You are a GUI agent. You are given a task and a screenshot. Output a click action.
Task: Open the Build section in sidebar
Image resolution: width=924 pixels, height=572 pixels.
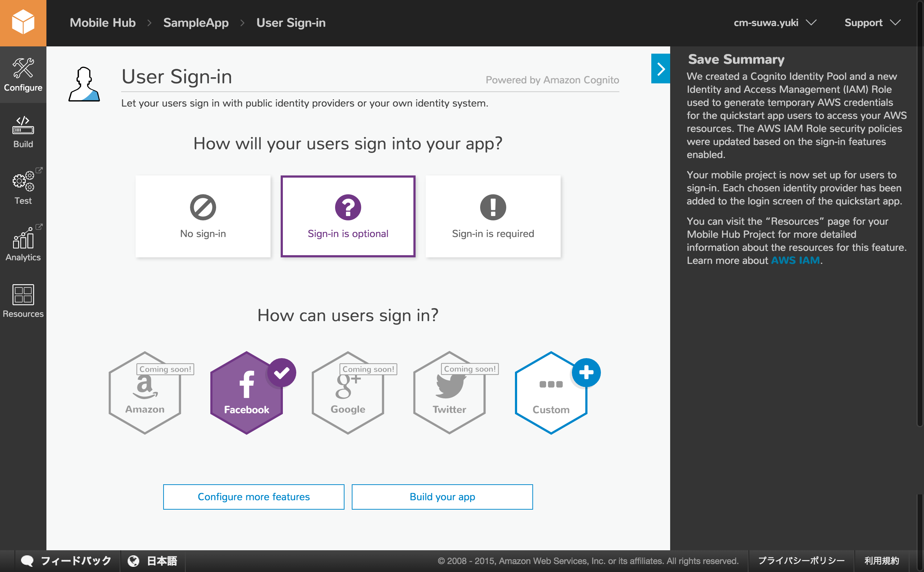coord(23,132)
